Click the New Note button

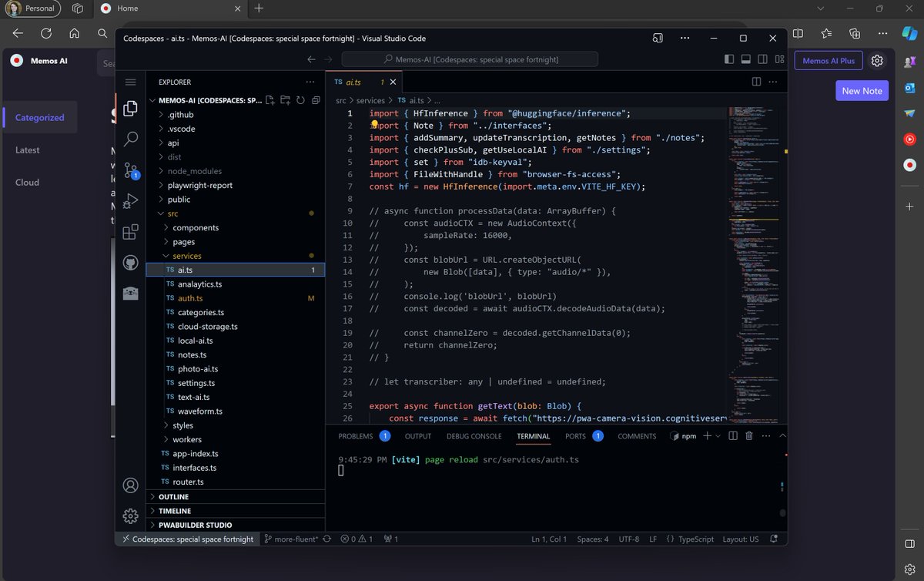pos(862,90)
